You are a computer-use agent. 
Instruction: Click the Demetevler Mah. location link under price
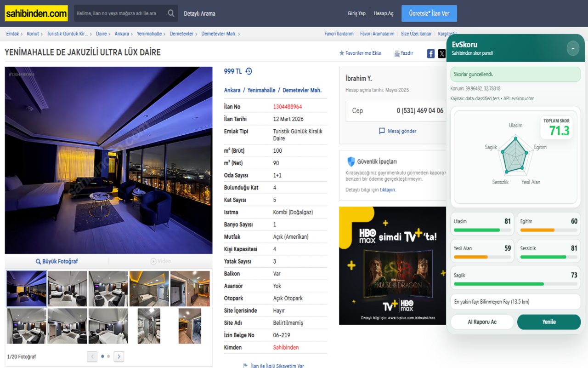302,90
